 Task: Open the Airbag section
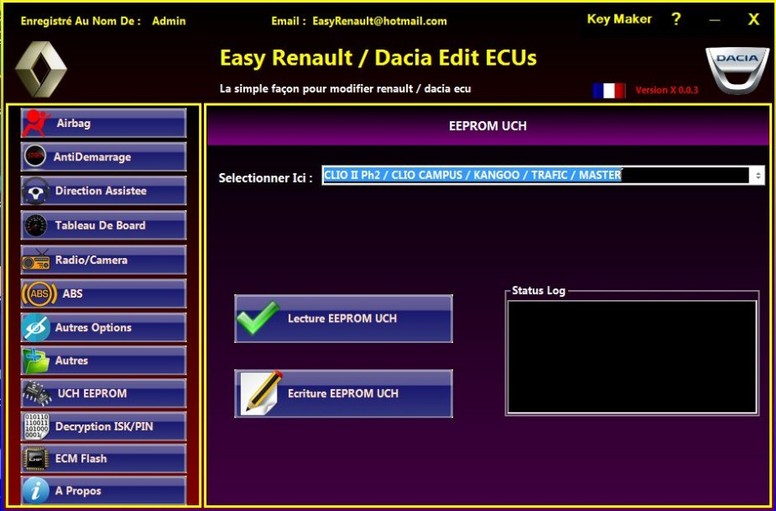pos(103,123)
